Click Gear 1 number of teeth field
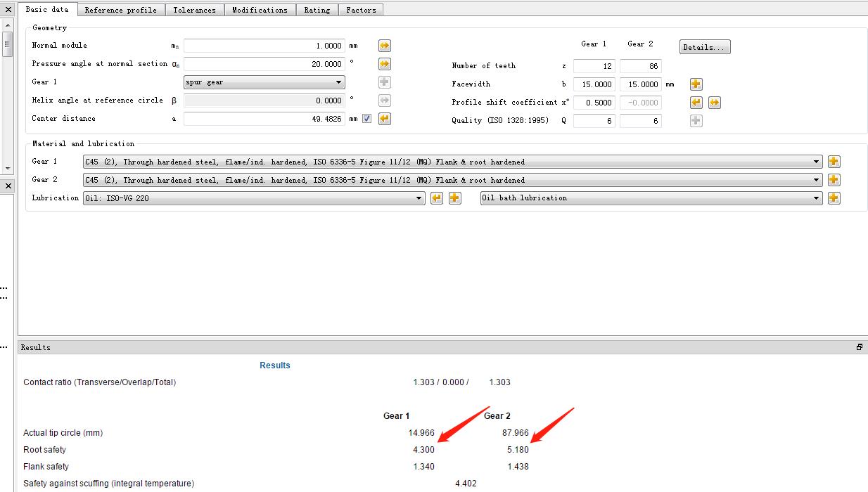Screen dimensions: 868x492 tap(594, 66)
